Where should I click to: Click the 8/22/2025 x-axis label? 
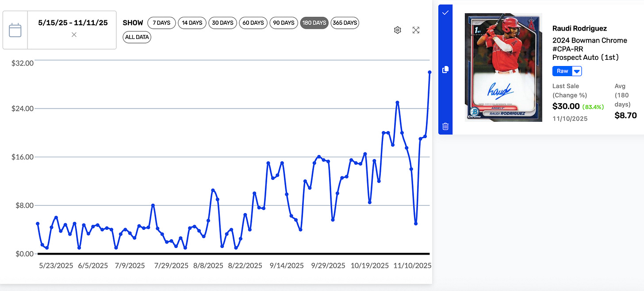245,266
